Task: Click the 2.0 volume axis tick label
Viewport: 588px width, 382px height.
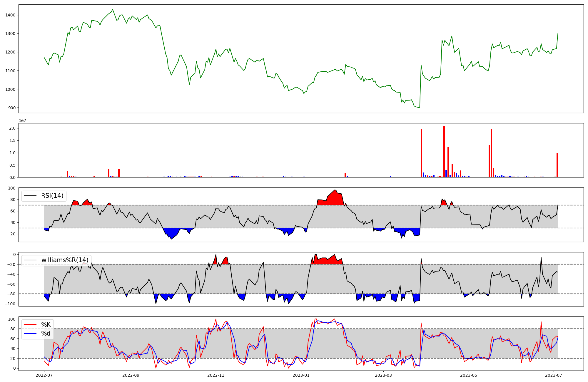Action: coord(12,128)
